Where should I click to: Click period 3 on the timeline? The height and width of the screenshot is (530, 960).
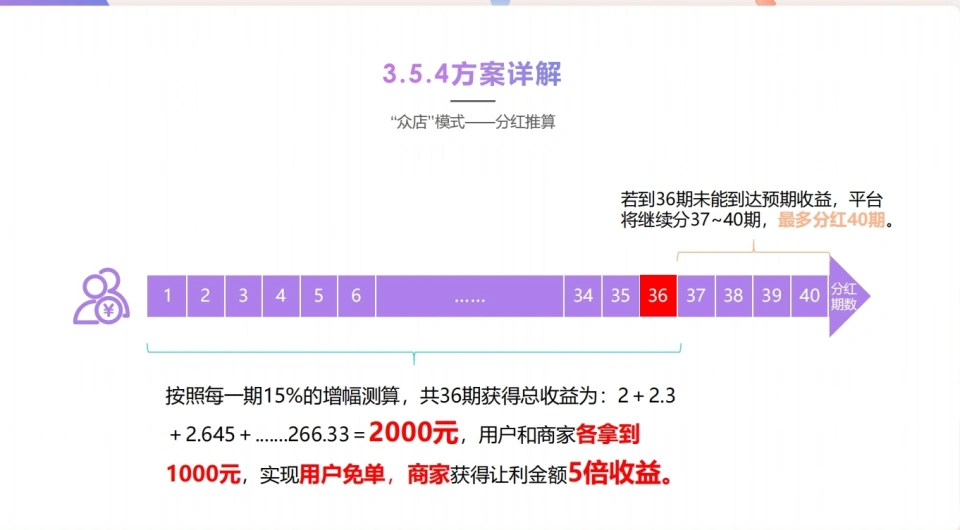[x=243, y=296]
